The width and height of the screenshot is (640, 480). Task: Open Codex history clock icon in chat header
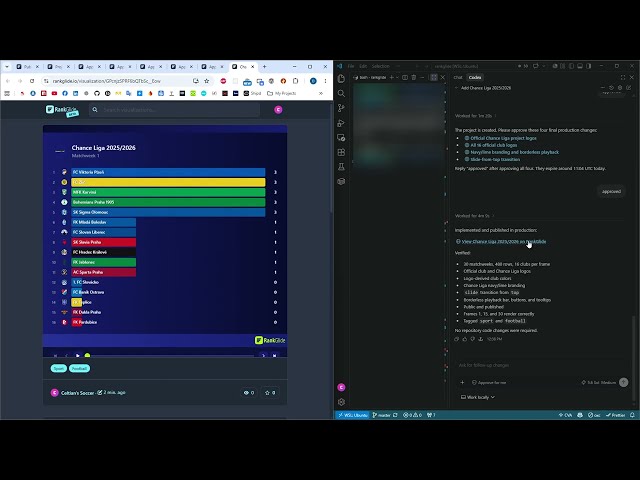tap(611, 88)
